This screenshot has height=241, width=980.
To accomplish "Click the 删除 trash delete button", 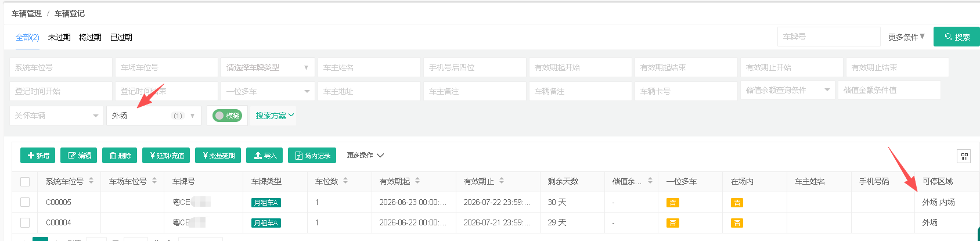I will pos(120,156).
